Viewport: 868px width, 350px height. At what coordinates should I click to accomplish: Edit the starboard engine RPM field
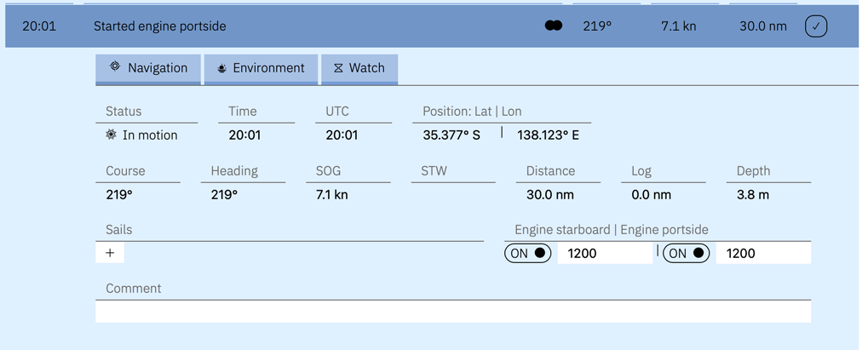[604, 253]
